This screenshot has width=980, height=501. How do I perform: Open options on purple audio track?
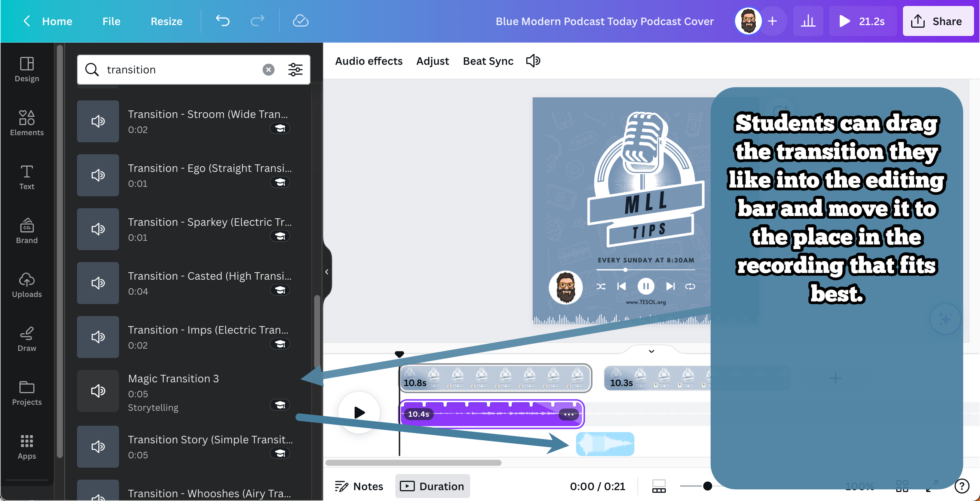tap(569, 414)
